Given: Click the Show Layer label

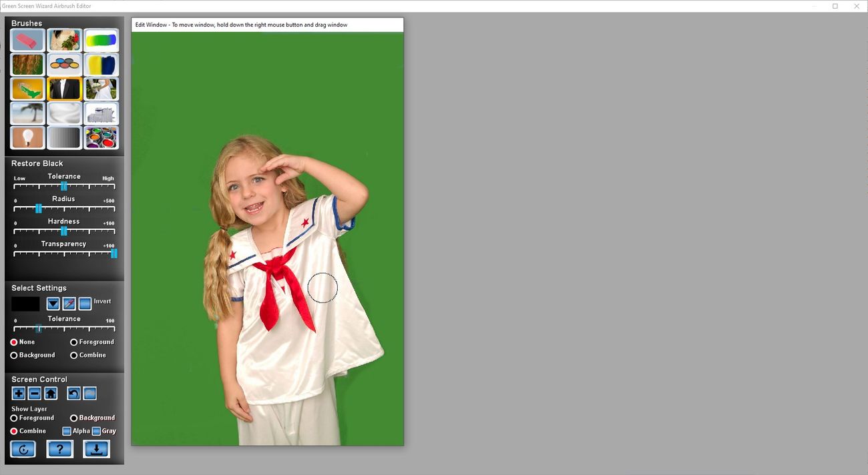Looking at the screenshot, I should [29, 409].
